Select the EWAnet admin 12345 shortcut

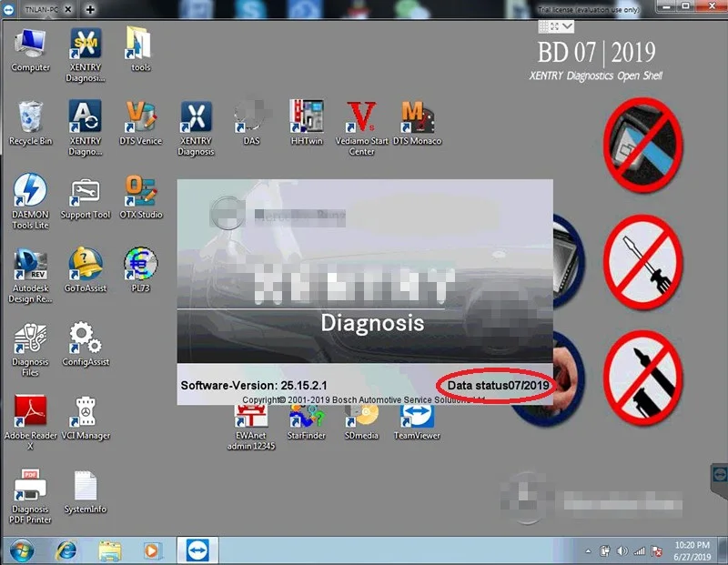click(251, 428)
